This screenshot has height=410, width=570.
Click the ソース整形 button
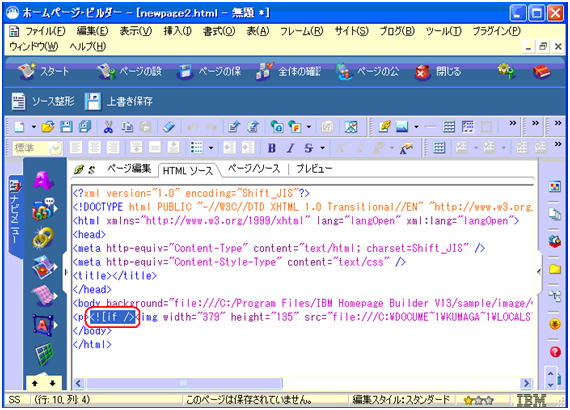(43, 101)
